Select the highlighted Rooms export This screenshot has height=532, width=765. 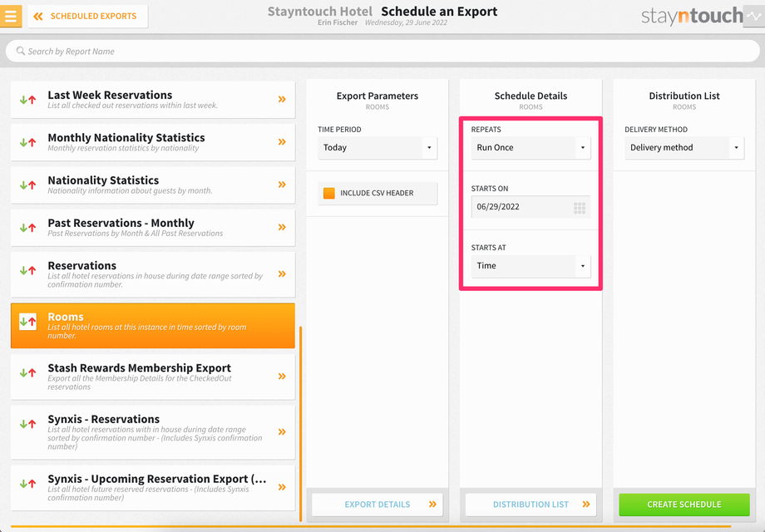[x=153, y=325]
